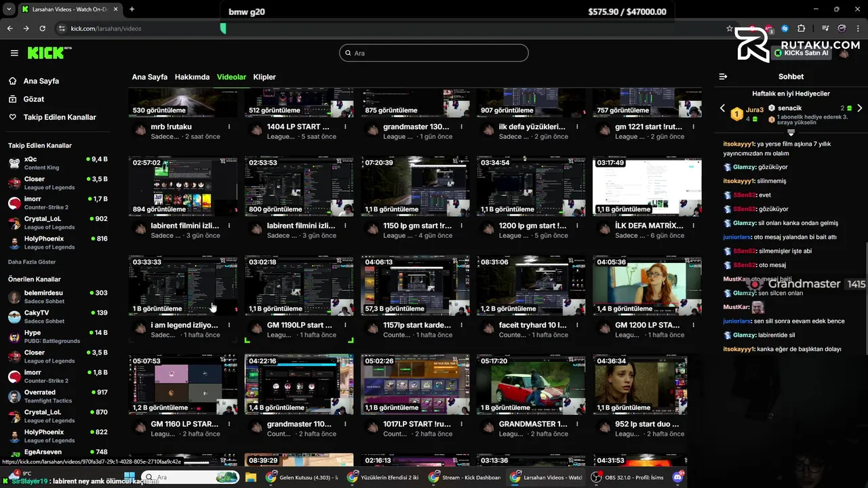
Task: Play the 02:57:02 labirent filmini video thumbnail
Action: (x=183, y=186)
